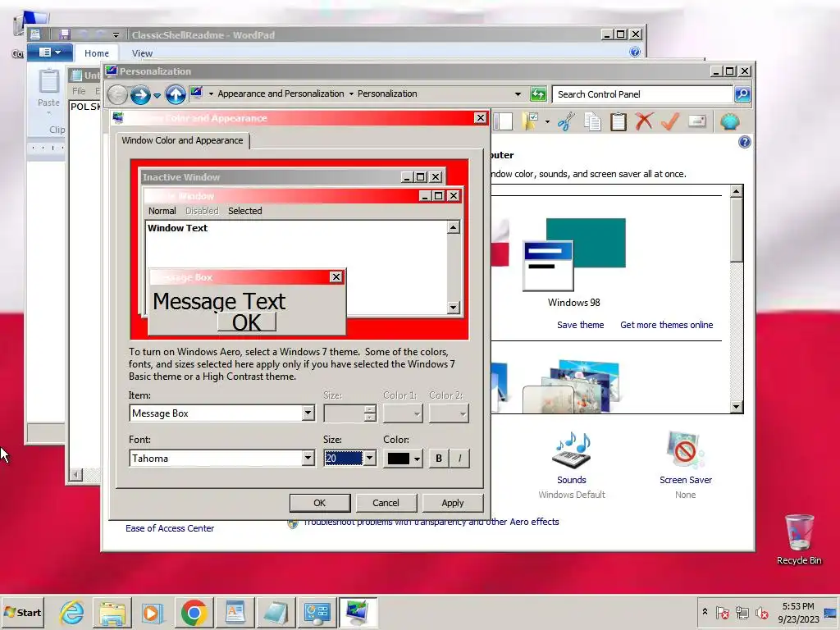The height and width of the screenshot is (630, 840).
Task: Click the Selected item in the preview menu
Action: coord(244,211)
